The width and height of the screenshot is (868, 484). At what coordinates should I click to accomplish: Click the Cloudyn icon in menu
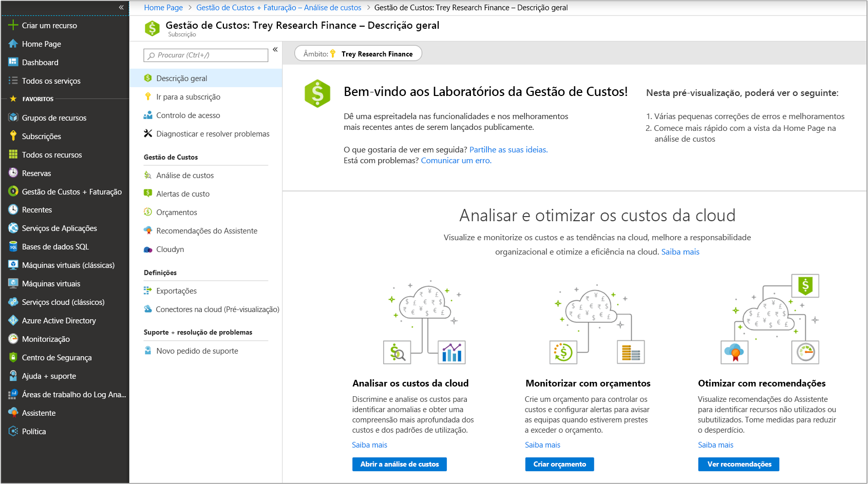(x=148, y=249)
